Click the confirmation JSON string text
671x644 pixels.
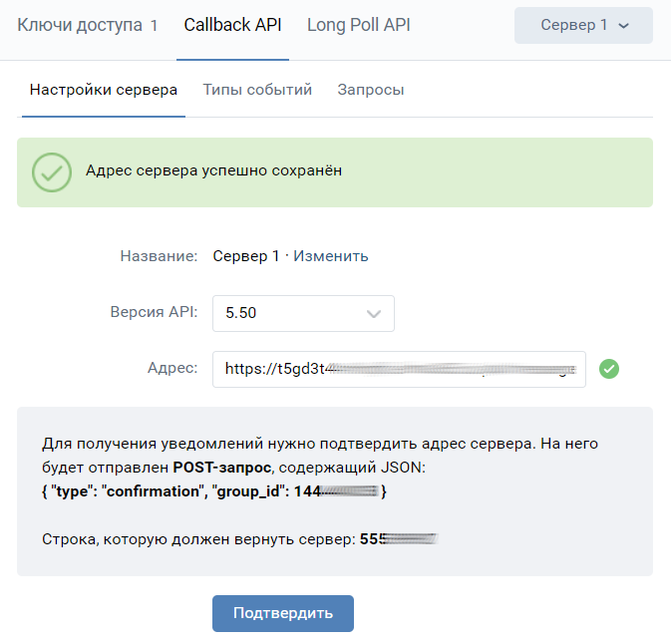pyautogui.click(x=214, y=491)
